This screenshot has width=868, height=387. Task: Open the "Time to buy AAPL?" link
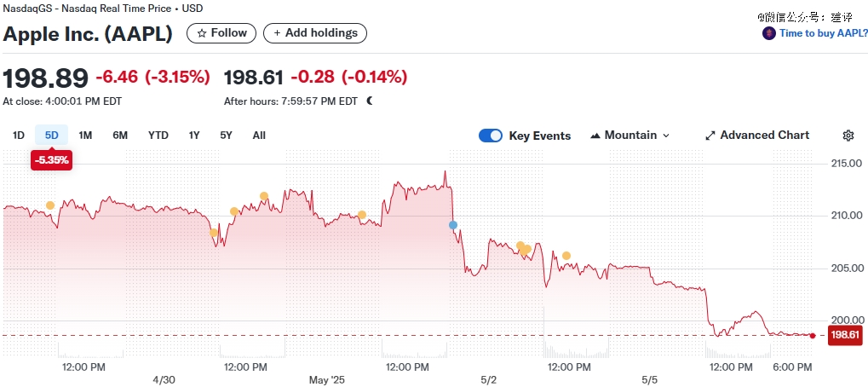coord(823,33)
